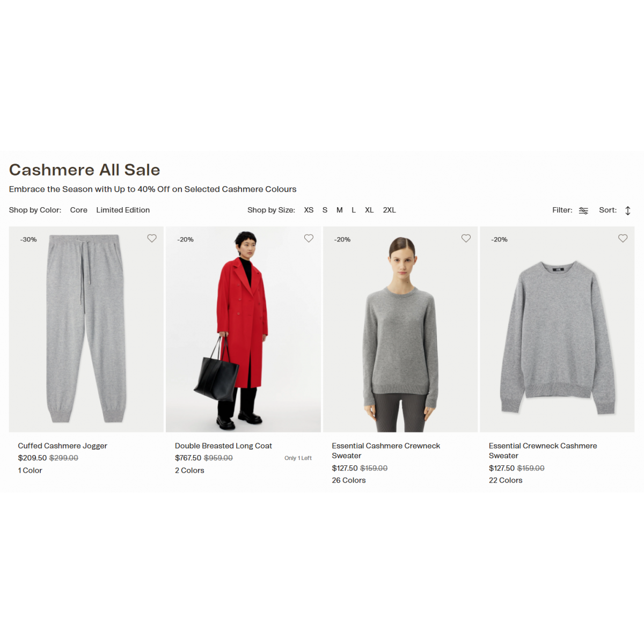Select size 2XL filter
The image size is (644, 644).
point(389,210)
